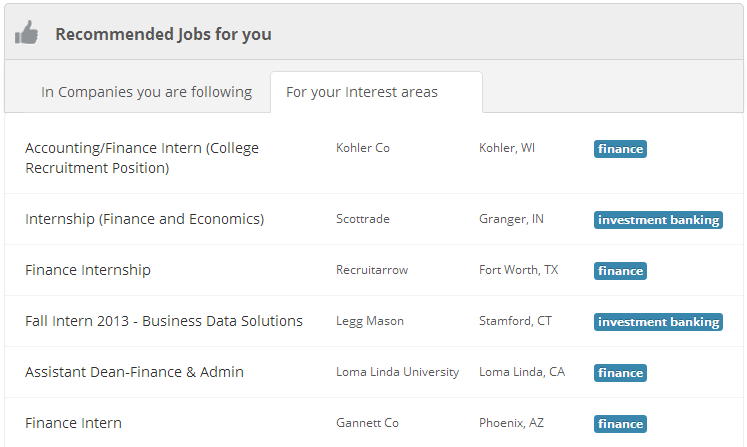Open the Finance Internship job posting
Viewport: 747px width, 447px height.
(88, 270)
